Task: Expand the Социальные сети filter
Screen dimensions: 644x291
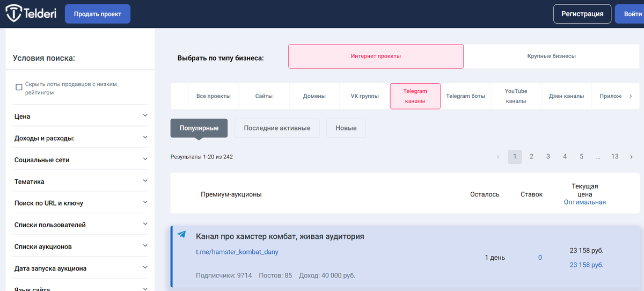Action: click(x=80, y=159)
